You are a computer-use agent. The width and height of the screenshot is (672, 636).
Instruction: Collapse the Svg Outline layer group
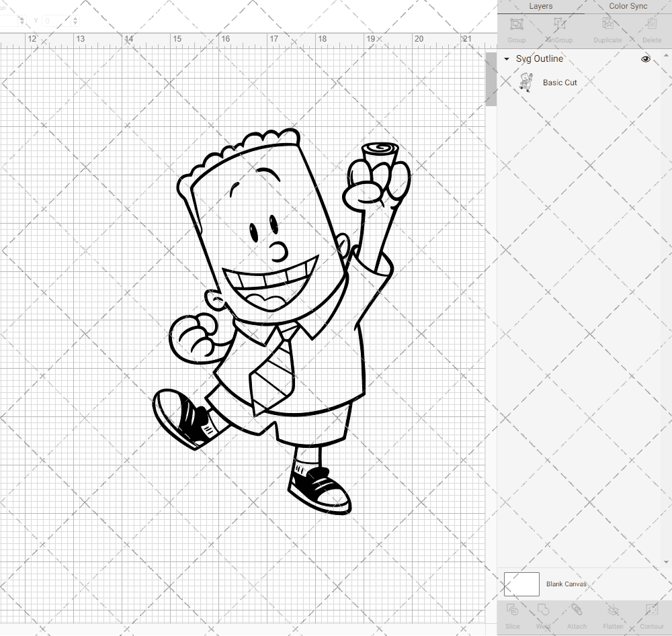click(x=507, y=59)
